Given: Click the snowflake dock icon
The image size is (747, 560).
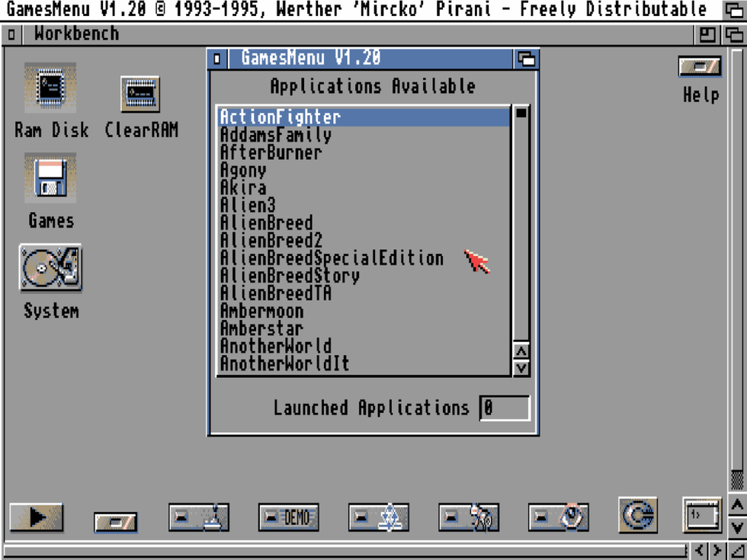Looking at the screenshot, I should (x=379, y=516).
